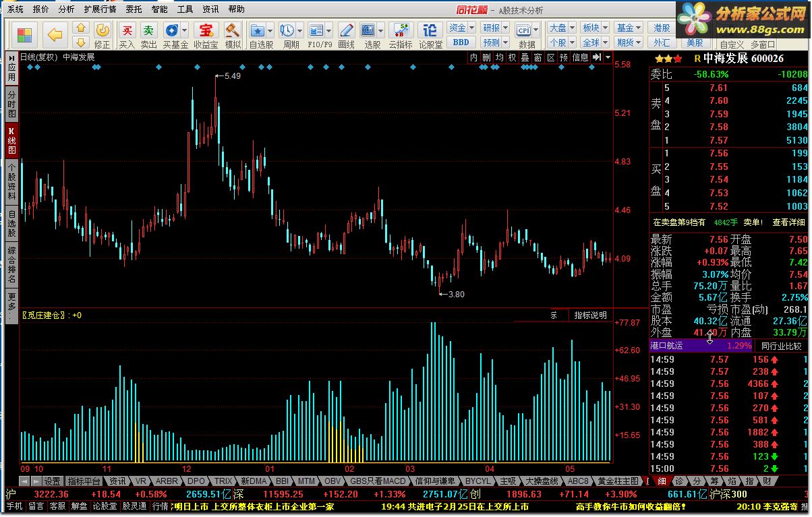Open the 卖出 sell icon
The image size is (812, 517).
(148, 35)
